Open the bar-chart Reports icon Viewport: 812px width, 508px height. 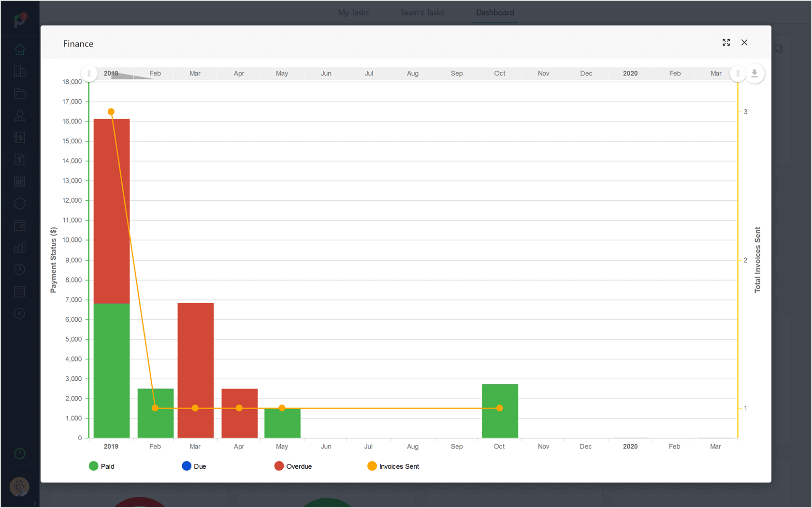point(19,247)
